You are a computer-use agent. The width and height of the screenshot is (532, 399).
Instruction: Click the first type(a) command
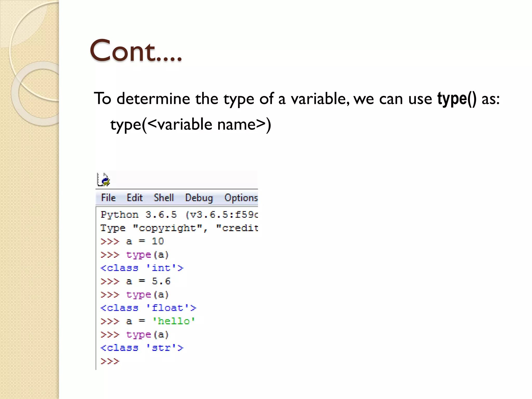(x=147, y=255)
